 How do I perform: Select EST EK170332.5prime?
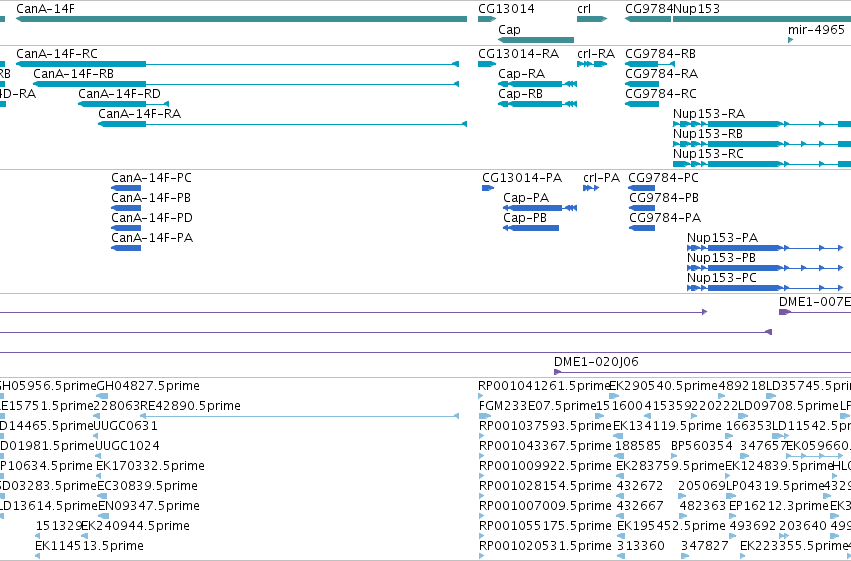click(99, 476)
